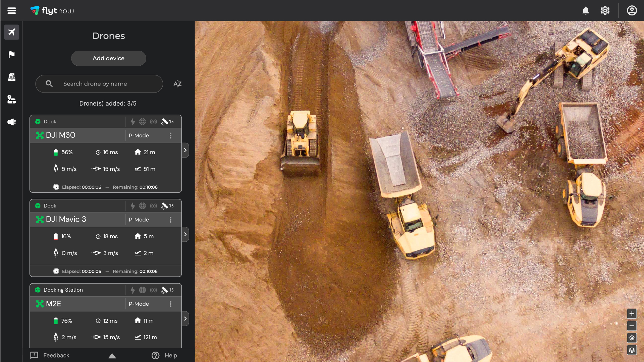Open the Missions flag sidebar icon
The image size is (644, 362).
(12, 54)
